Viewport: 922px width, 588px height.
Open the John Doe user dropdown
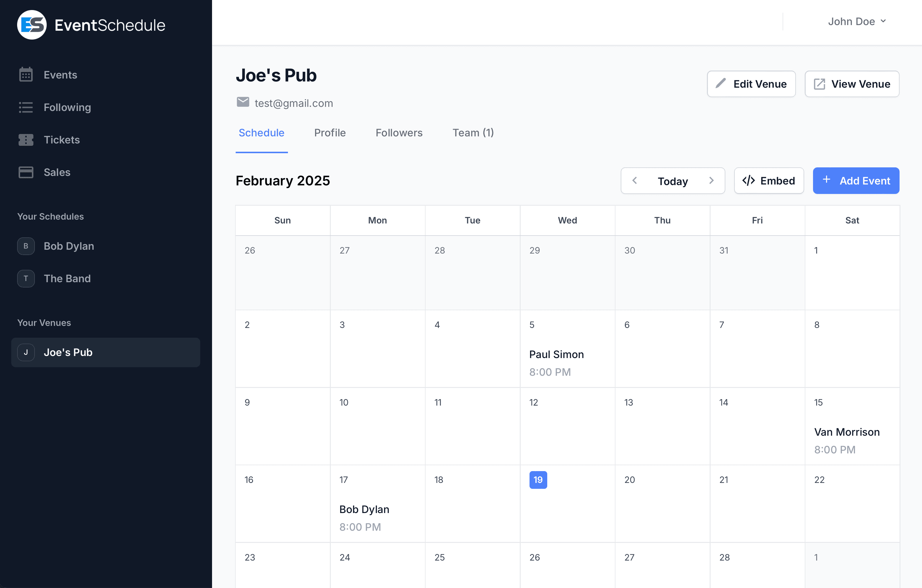[x=857, y=22]
